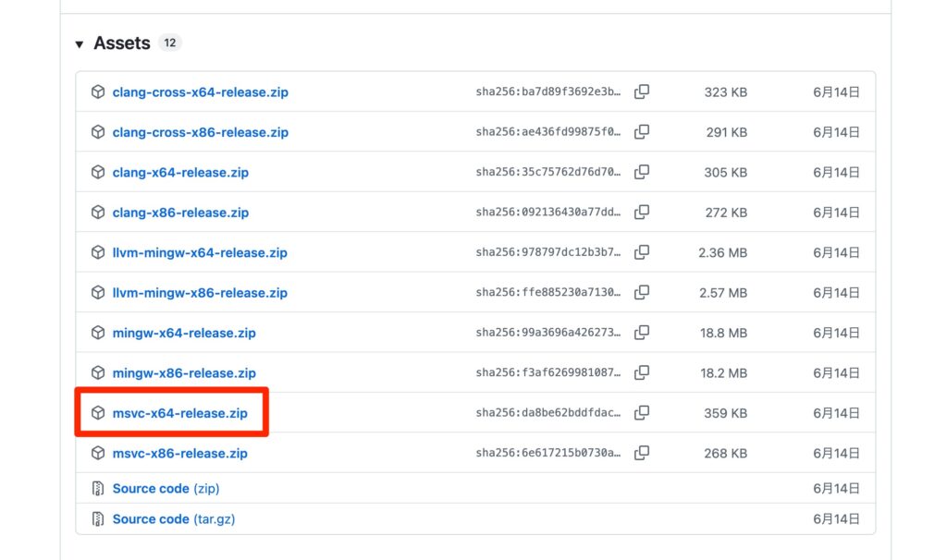Copy SHA256 hash for clang-x64-release.zip
Image resolution: width=947 pixels, height=560 pixels.
642,172
